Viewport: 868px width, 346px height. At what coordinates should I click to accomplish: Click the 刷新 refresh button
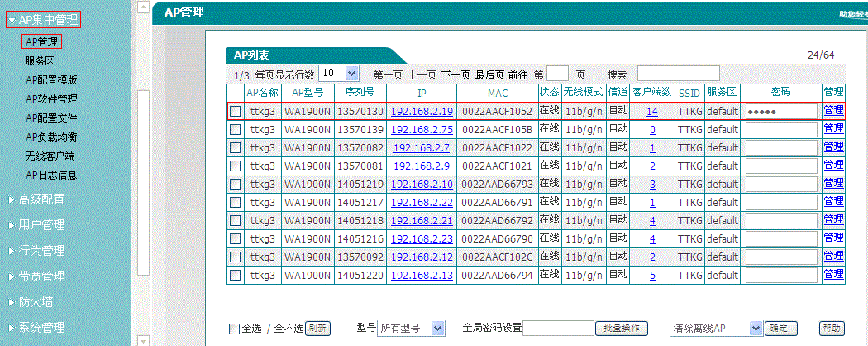[x=318, y=329]
